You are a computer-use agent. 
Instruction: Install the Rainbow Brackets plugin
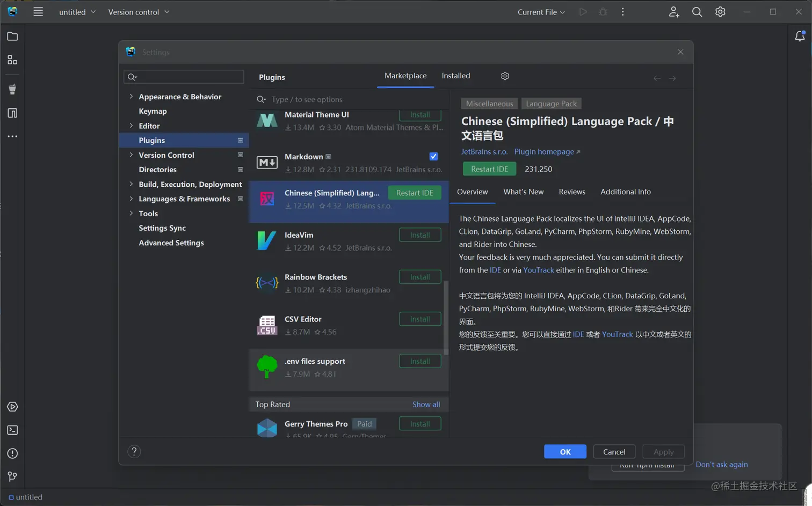[x=420, y=277]
